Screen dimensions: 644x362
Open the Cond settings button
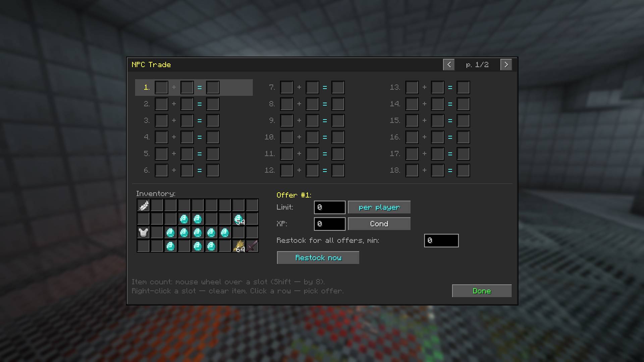pos(379,224)
